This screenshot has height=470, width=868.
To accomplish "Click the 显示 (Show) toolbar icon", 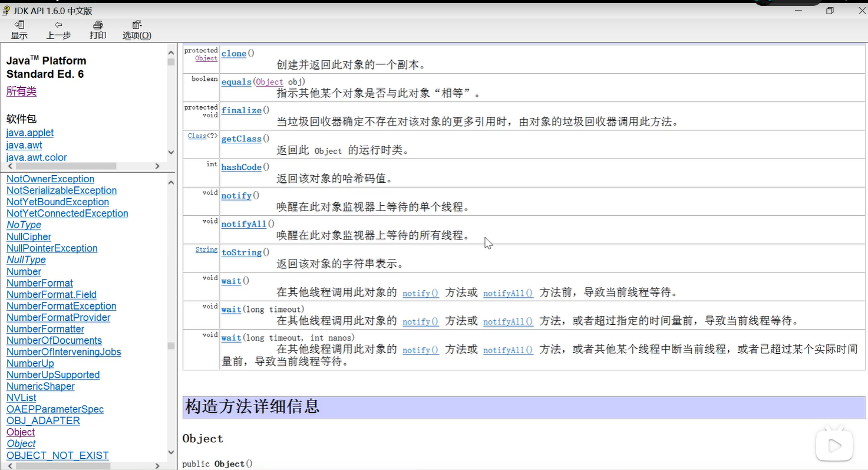I will [19, 29].
